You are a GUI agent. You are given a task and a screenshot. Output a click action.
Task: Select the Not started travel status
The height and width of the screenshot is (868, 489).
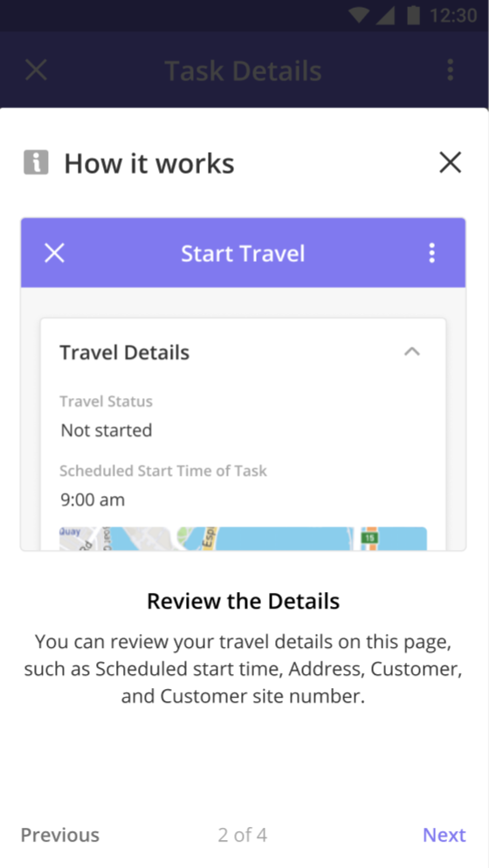pyautogui.click(x=107, y=431)
